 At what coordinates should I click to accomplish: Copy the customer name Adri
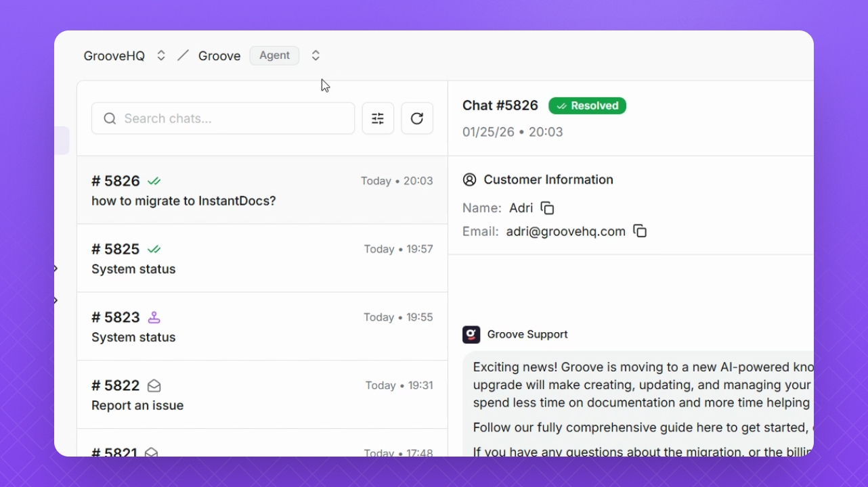tap(548, 208)
